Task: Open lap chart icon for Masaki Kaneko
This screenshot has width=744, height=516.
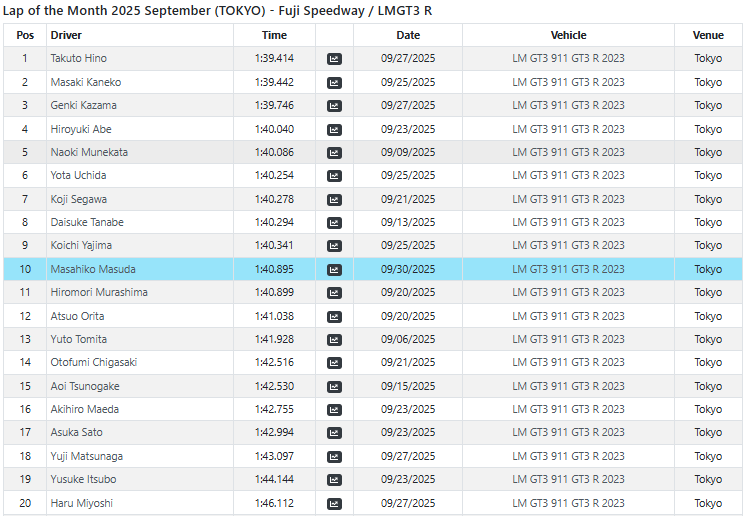Action: click(334, 82)
